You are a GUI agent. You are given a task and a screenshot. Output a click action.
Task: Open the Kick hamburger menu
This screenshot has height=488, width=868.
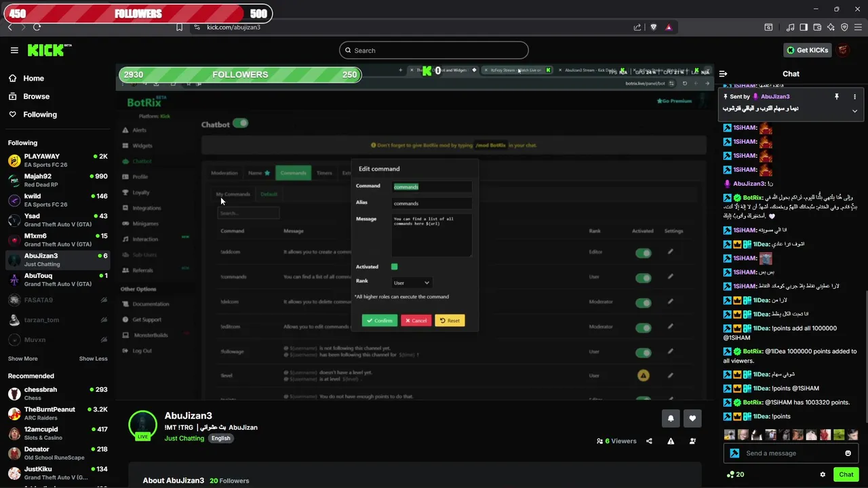pos(14,50)
